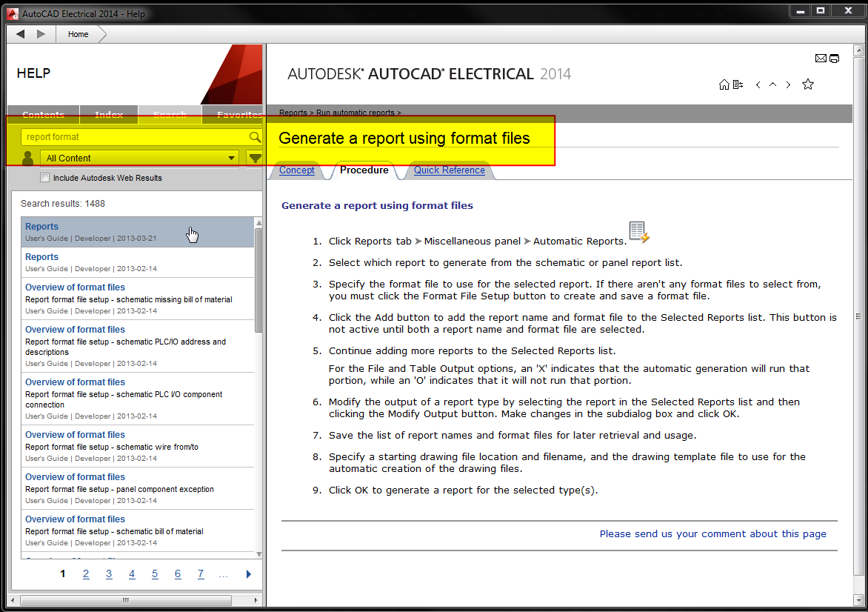Viewport: 868px width, 612px height.
Task: Click Please send us your comment link
Action: [713, 534]
